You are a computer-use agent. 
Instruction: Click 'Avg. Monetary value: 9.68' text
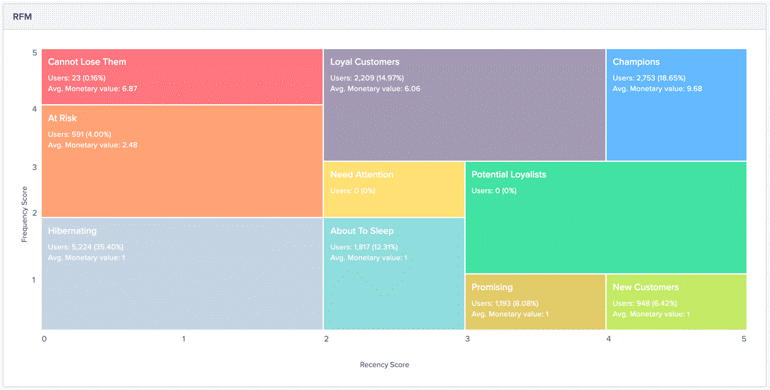[x=657, y=89]
